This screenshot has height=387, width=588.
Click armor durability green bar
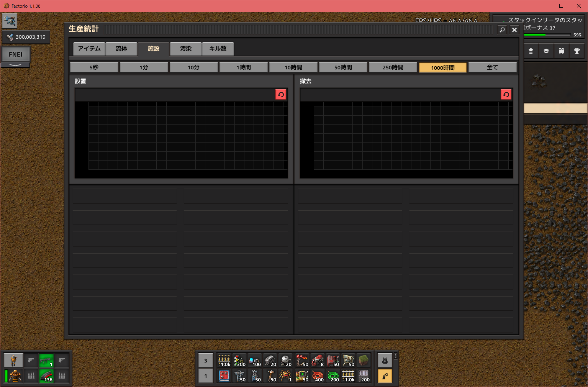point(6,376)
